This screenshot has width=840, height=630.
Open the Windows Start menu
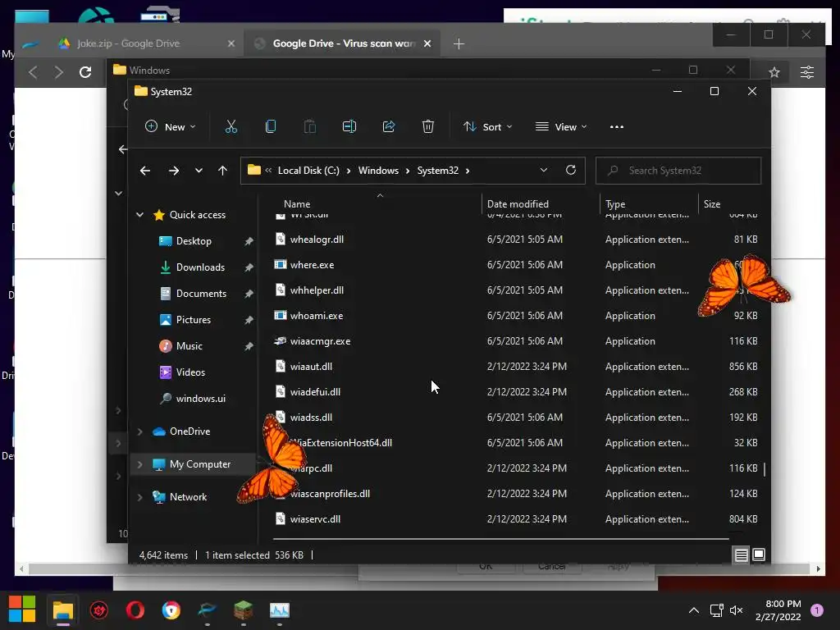[22, 609]
